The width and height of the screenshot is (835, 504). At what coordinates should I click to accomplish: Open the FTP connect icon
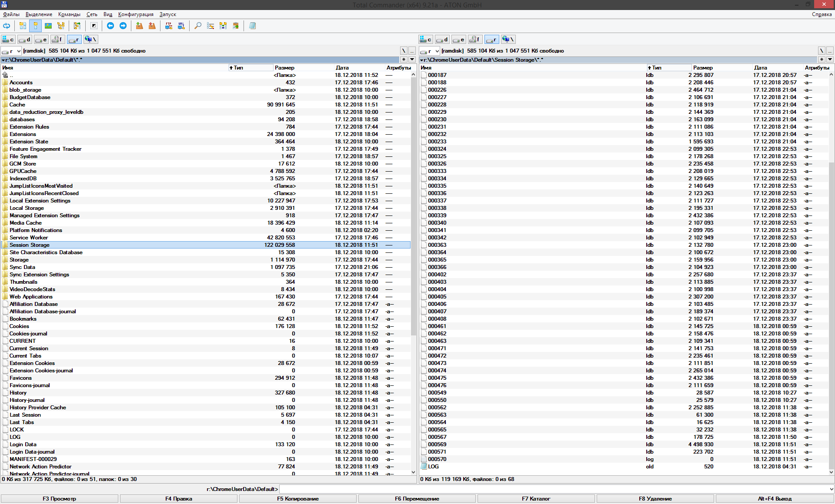click(168, 26)
